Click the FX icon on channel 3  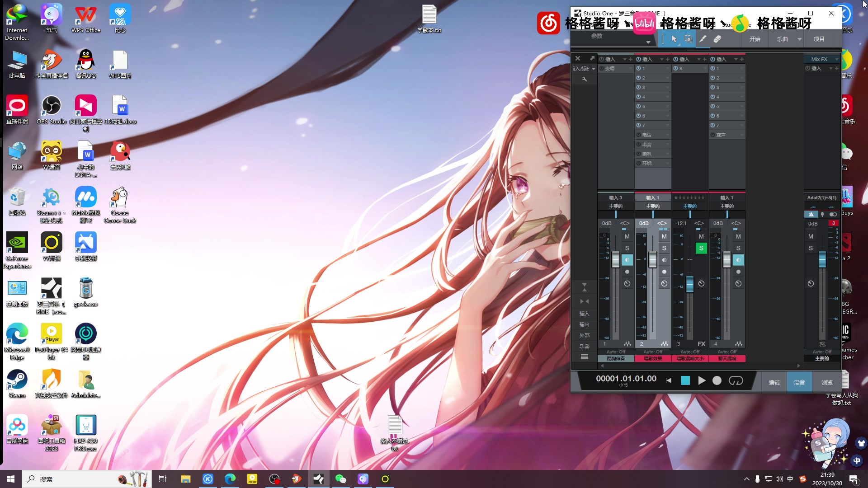click(701, 344)
